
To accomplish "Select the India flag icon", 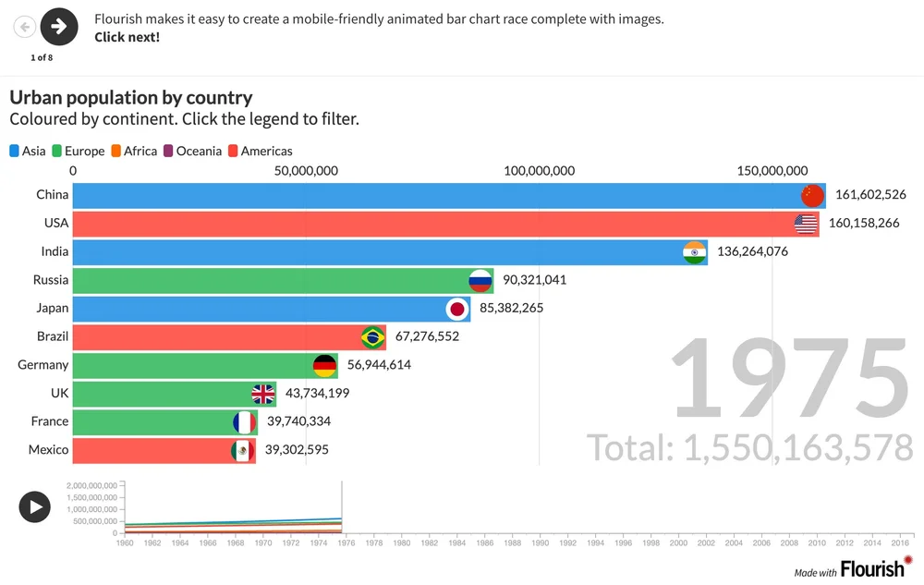I will point(695,251).
